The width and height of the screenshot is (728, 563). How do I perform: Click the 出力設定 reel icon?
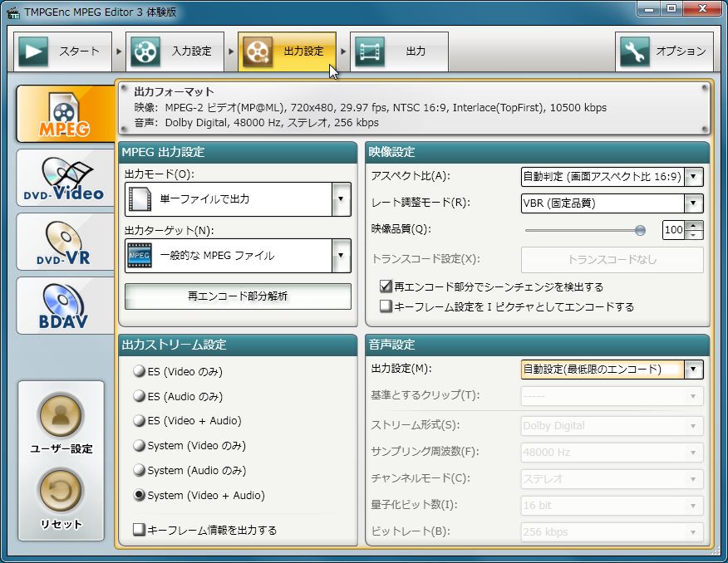(258, 51)
